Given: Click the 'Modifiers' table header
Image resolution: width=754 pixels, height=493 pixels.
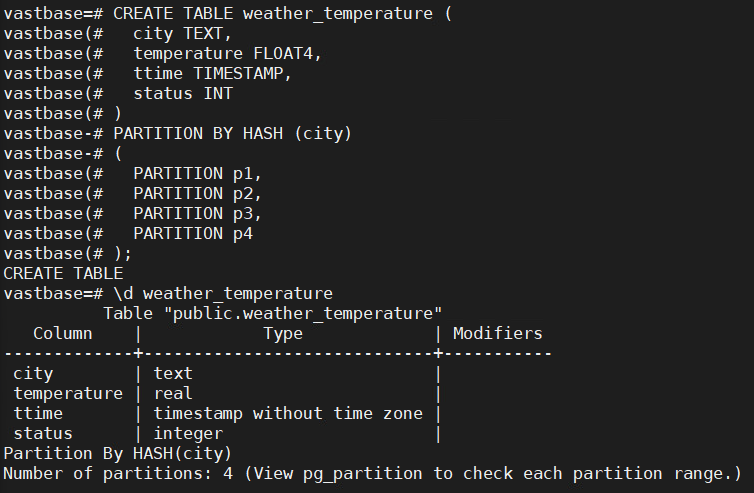Looking at the screenshot, I should tap(498, 333).
